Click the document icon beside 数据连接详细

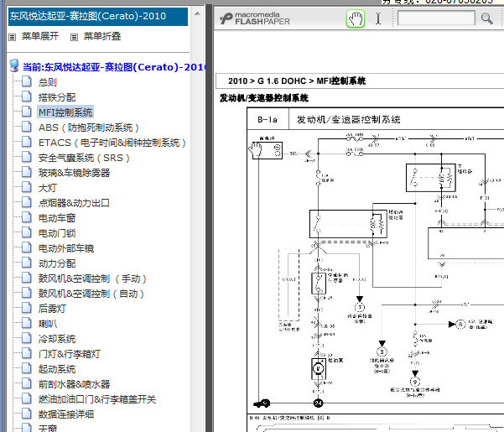[27, 414]
